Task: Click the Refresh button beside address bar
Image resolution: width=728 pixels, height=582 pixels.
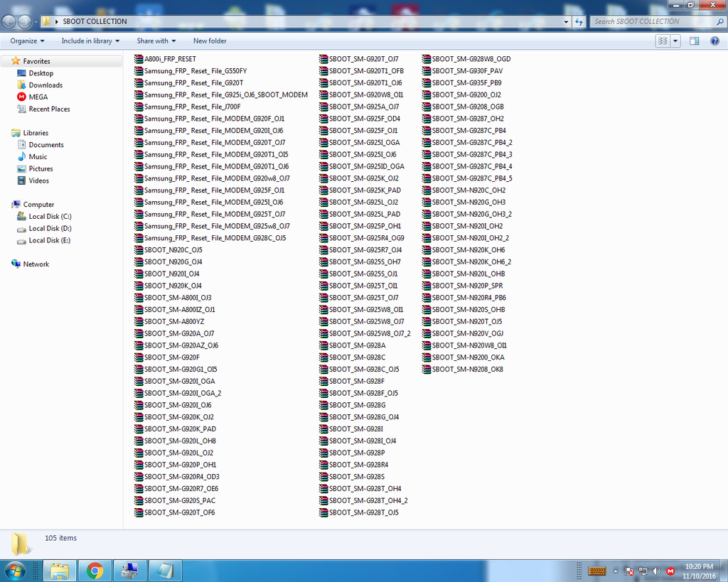Action: pyautogui.click(x=579, y=21)
